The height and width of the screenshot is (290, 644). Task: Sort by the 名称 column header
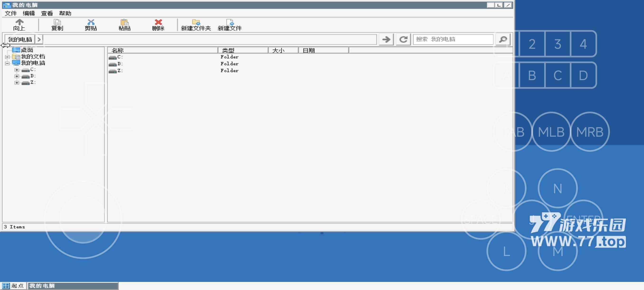pyautogui.click(x=163, y=50)
